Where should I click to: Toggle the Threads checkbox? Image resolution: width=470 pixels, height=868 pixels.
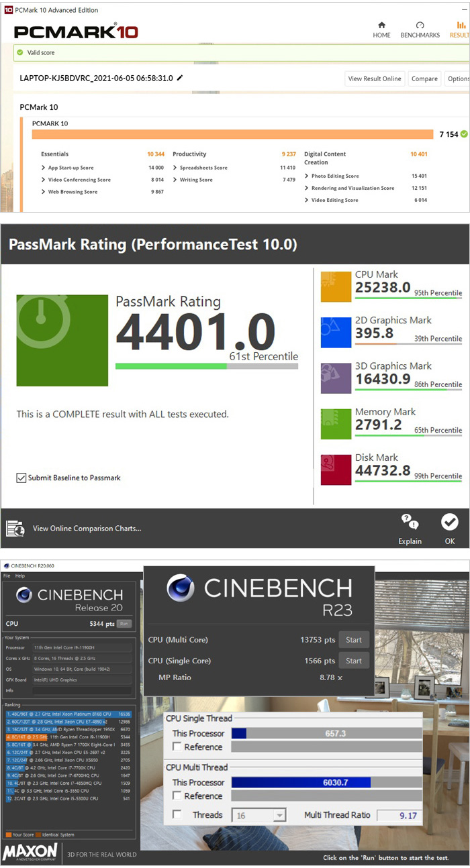coord(177,814)
